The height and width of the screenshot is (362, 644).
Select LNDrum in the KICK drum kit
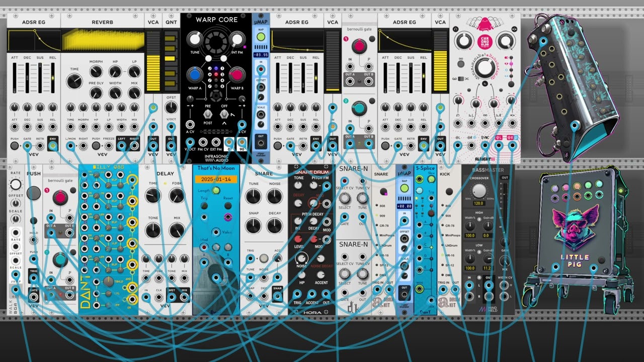click(x=443, y=245)
